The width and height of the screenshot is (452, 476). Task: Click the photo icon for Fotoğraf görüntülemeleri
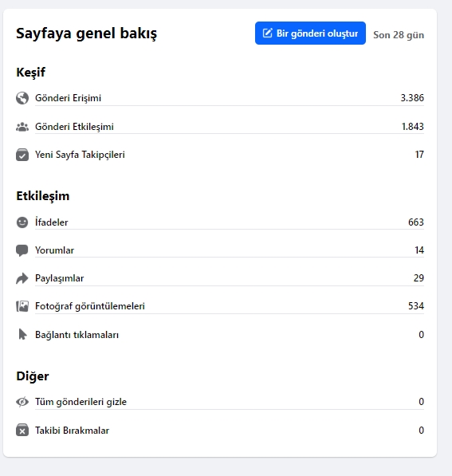pos(22,306)
